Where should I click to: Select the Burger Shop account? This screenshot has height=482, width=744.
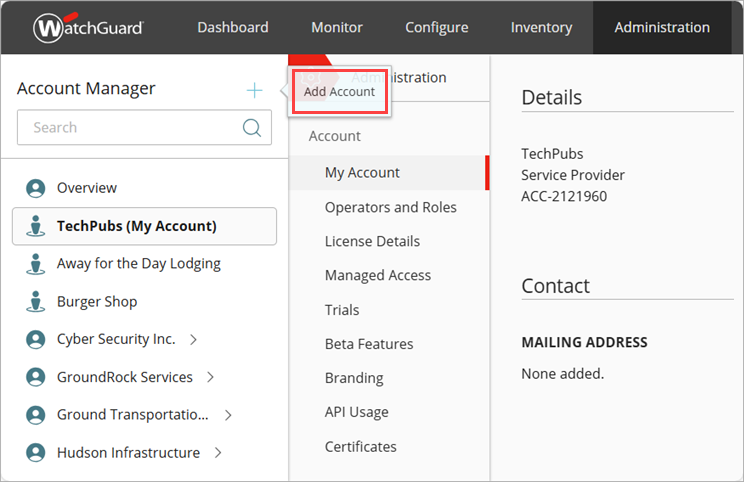pos(97,302)
